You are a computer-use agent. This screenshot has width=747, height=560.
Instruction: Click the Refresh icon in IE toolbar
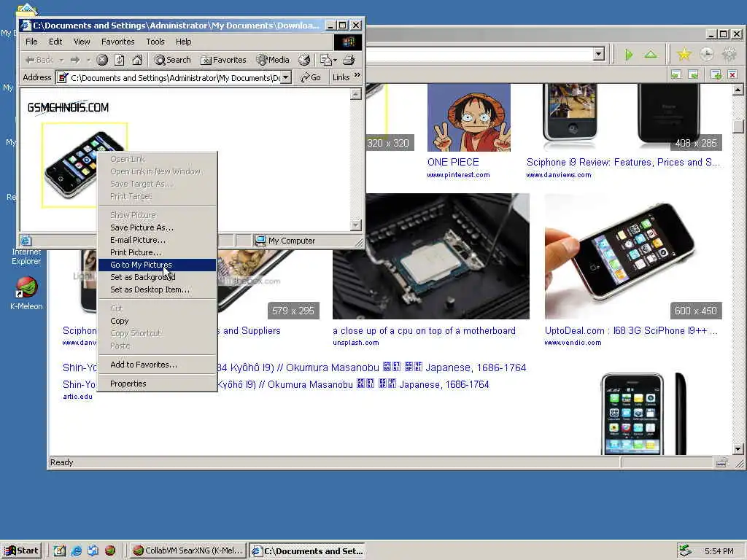[120, 60]
